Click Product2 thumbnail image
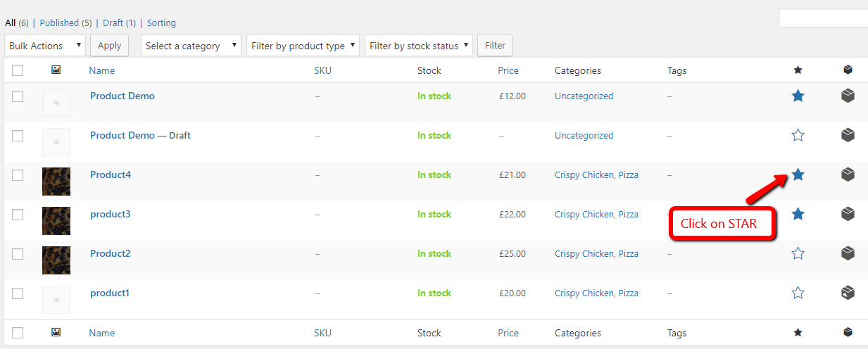This screenshot has height=349, width=868. click(56, 260)
